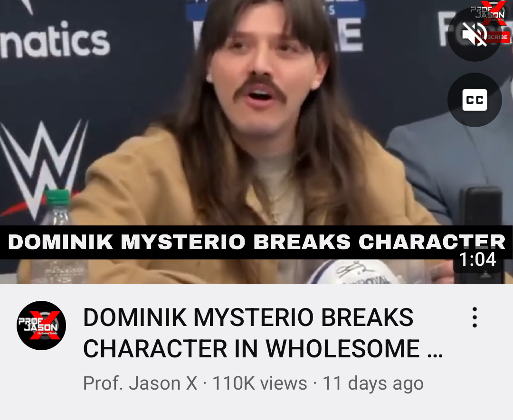Open Prof Jason X channel avatar

click(x=41, y=325)
